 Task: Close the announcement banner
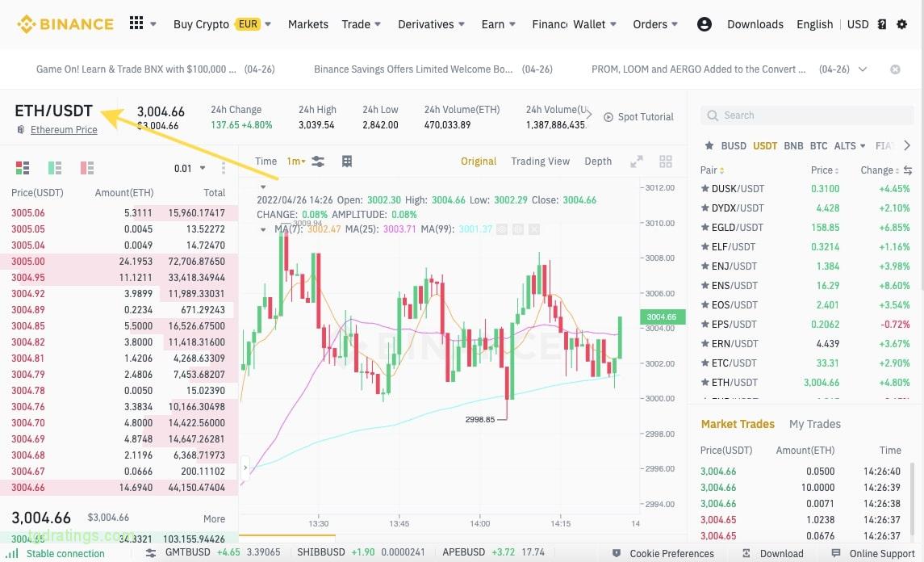tap(895, 69)
